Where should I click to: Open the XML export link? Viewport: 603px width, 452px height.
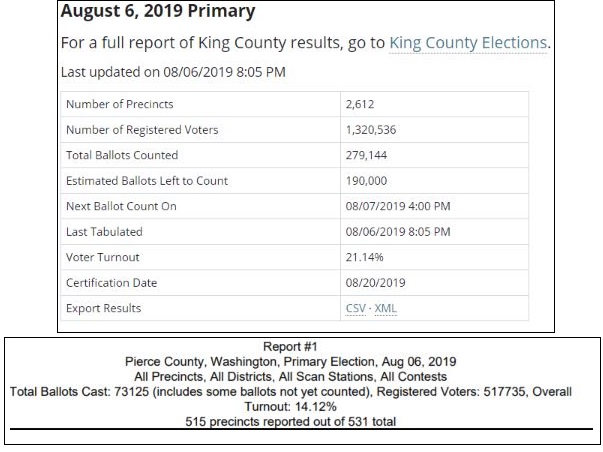[x=385, y=308]
